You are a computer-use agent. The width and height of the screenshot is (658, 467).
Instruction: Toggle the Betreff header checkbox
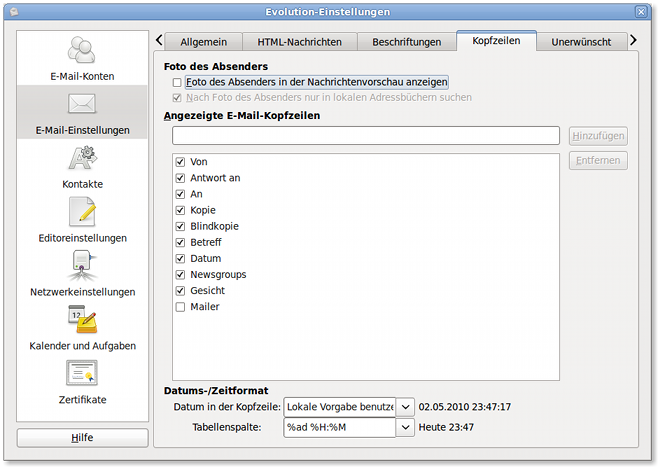tap(180, 243)
